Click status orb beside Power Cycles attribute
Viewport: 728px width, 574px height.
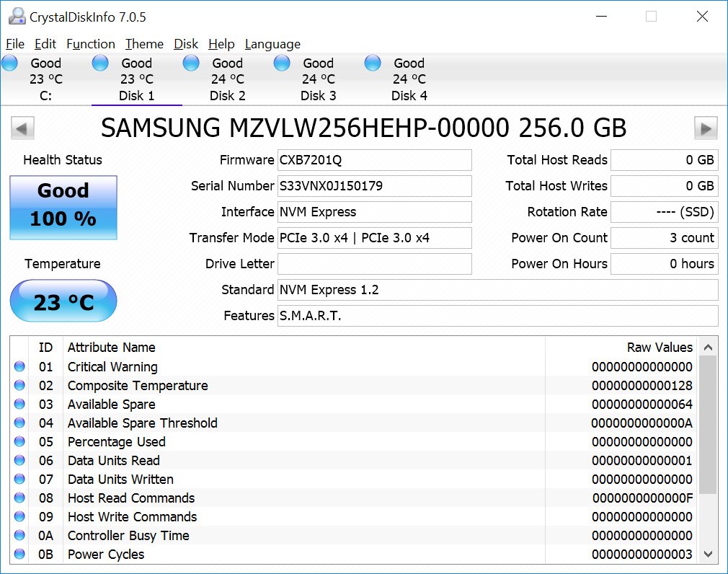19,555
